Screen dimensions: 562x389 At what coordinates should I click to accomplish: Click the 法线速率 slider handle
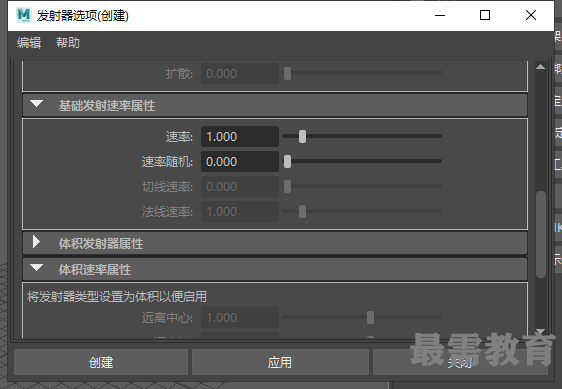(303, 212)
